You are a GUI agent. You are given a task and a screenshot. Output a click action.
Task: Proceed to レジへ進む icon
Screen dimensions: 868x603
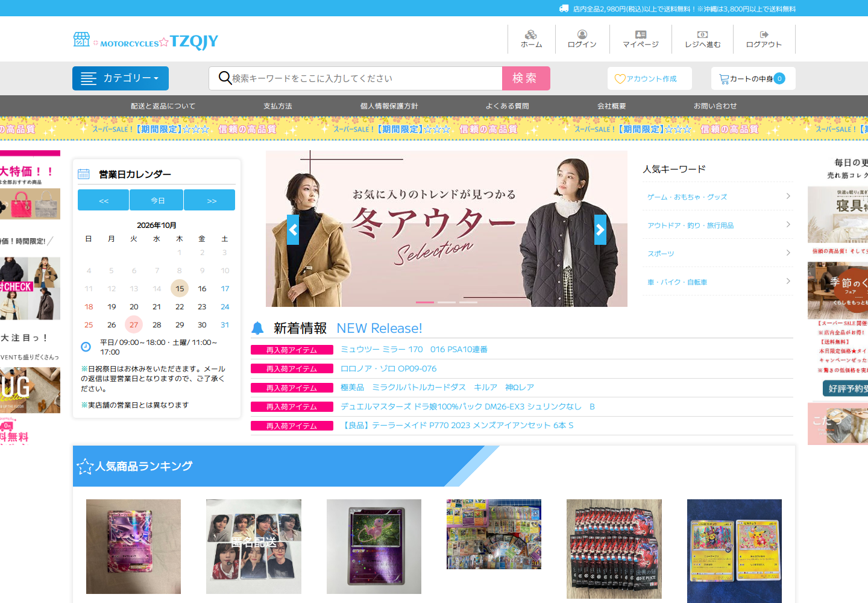[702, 39]
